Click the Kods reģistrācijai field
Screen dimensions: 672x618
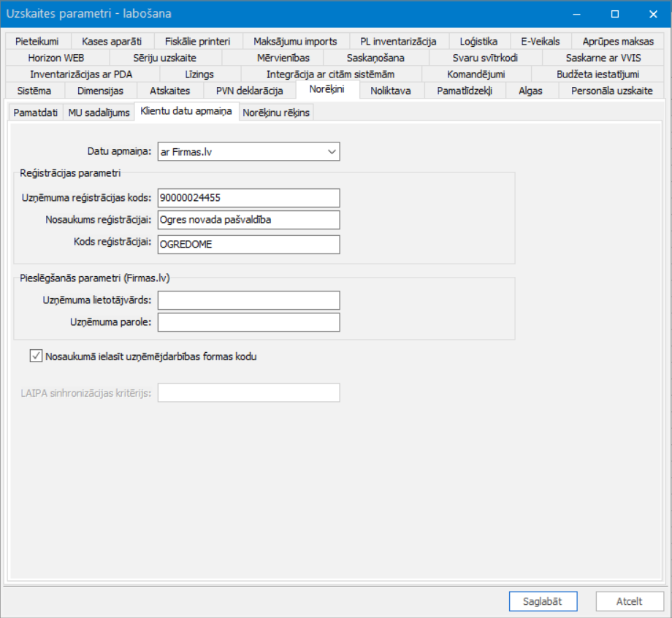(x=248, y=244)
